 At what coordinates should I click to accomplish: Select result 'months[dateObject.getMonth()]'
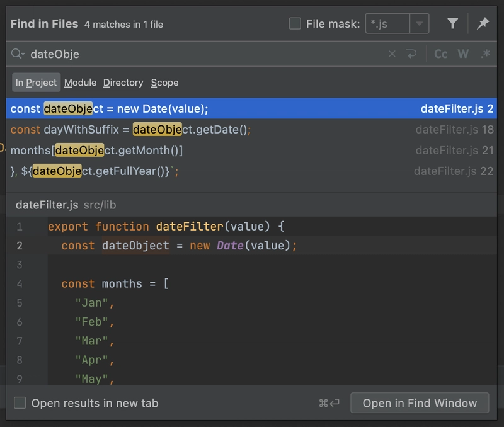[x=251, y=151]
